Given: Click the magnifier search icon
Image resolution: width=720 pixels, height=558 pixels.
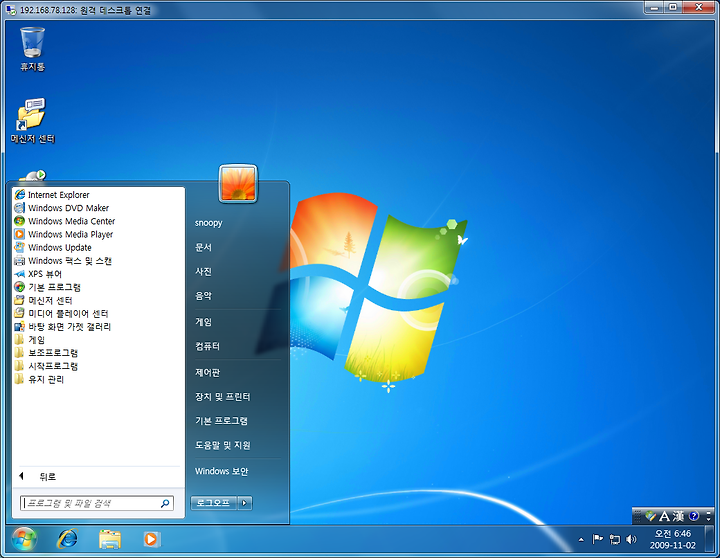Looking at the screenshot, I should 165,503.
